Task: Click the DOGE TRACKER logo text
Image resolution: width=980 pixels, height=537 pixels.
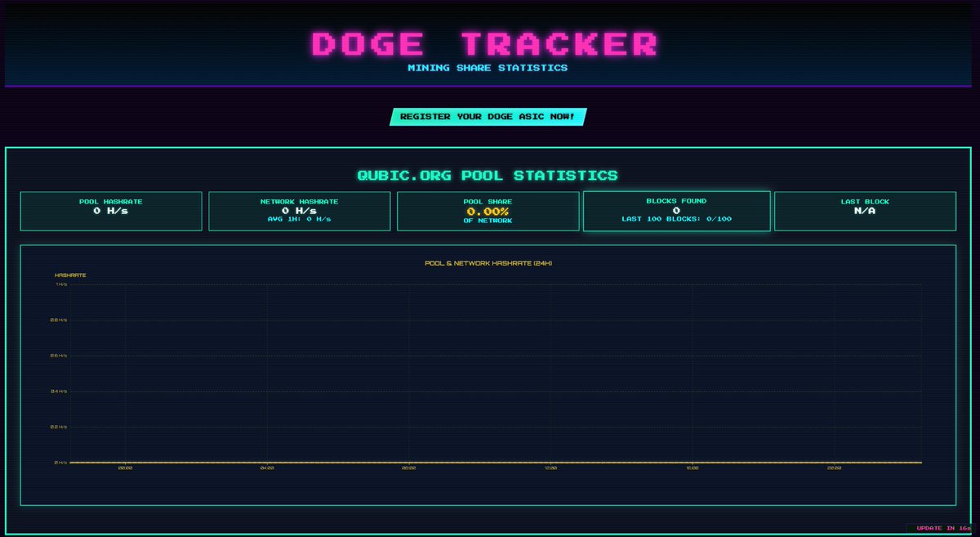Action: tap(489, 43)
